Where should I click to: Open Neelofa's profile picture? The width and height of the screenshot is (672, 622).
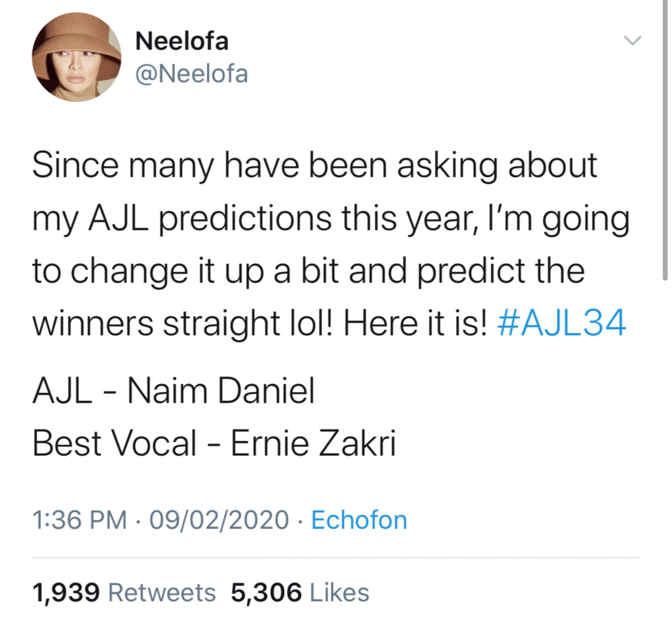click(x=77, y=57)
